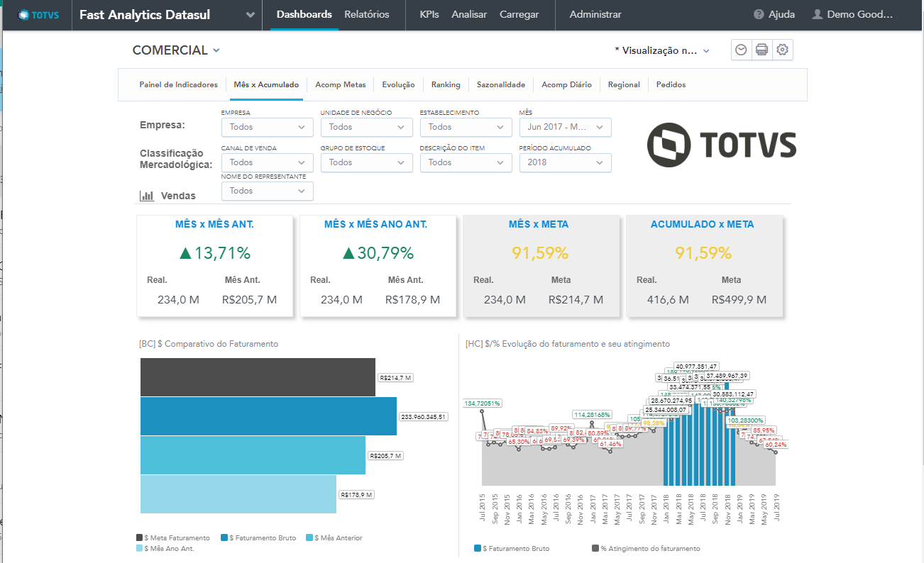Click the Administrar link
Image resolution: width=924 pixels, height=563 pixels.
click(x=595, y=15)
